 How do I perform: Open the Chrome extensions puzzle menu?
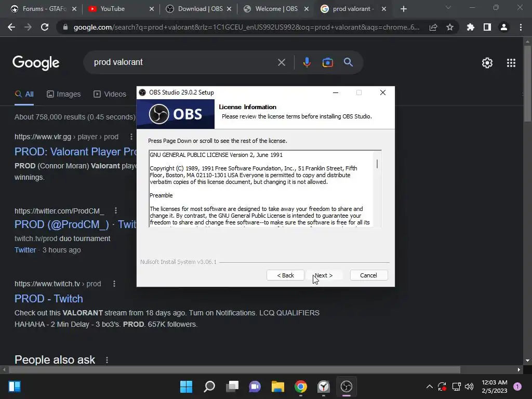pos(471,27)
